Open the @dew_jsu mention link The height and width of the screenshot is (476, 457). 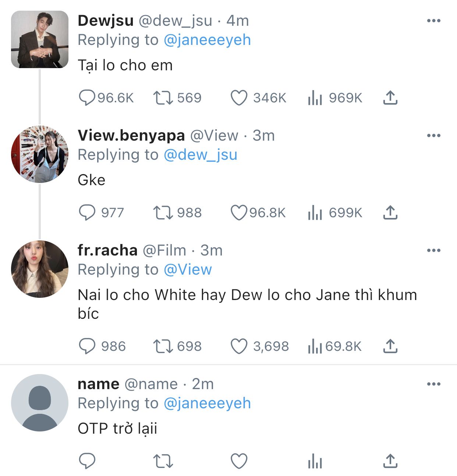201,155
